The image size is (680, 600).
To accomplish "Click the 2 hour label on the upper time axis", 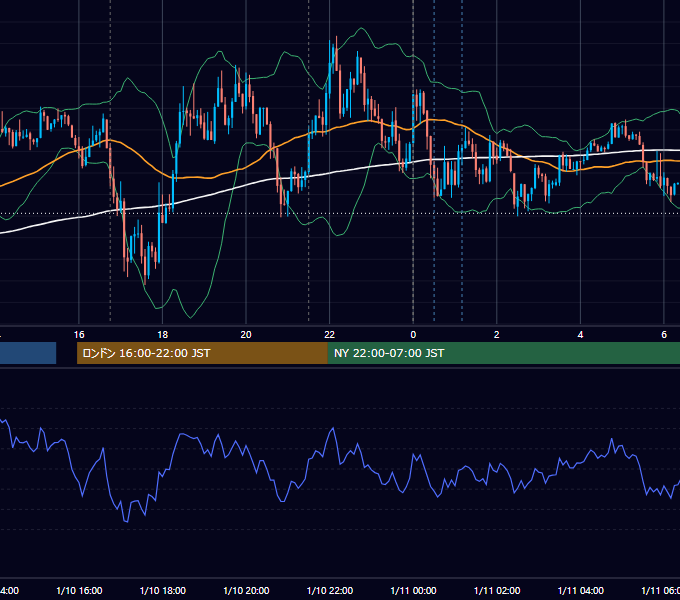I will coord(497,335).
